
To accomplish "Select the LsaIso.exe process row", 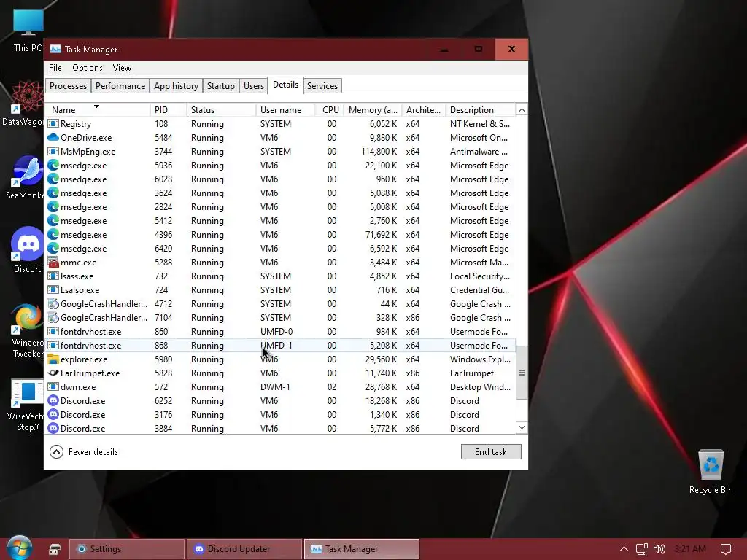I will 281,290.
